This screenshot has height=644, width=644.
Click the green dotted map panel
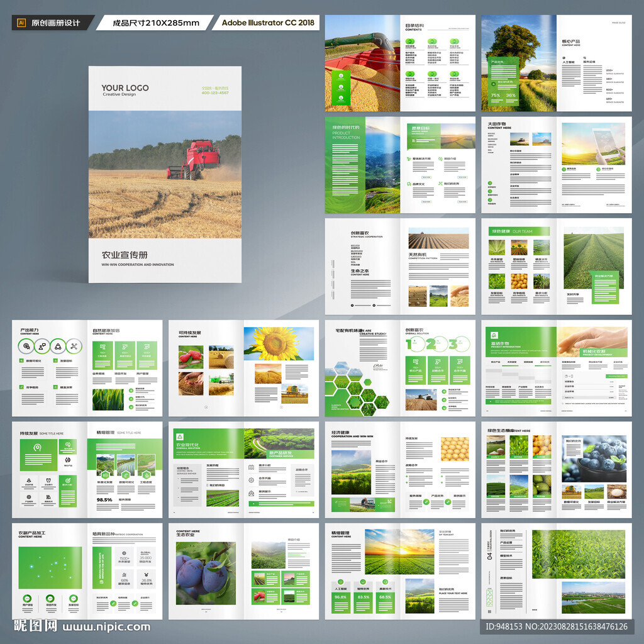pyautogui.click(x=50, y=568)
